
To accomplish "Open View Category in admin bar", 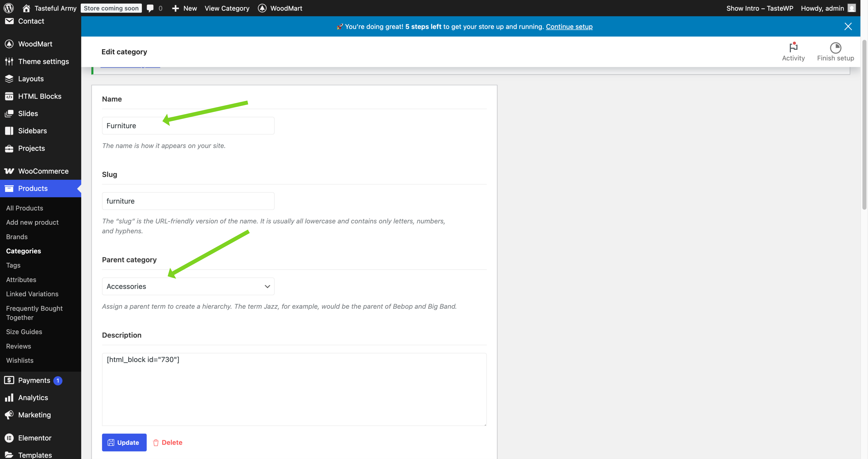I will [x=227, y=8].
